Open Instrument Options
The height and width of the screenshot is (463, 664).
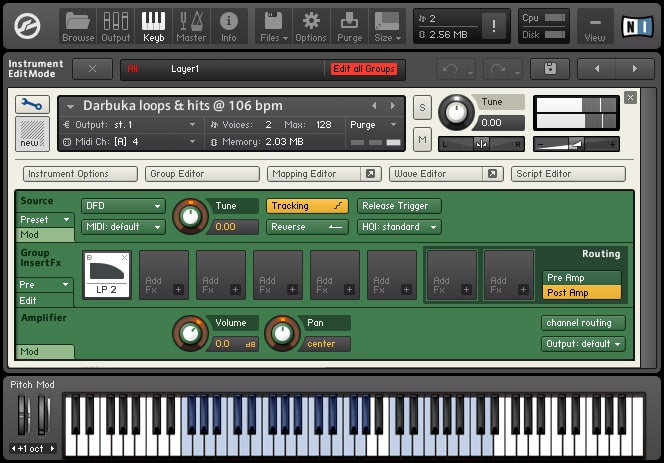pos(80,174)
